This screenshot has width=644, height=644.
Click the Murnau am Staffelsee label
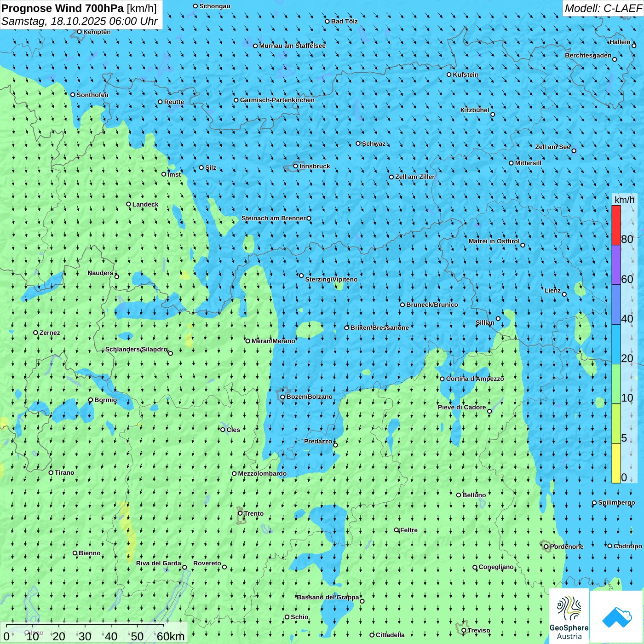click(x=292, y=46)
